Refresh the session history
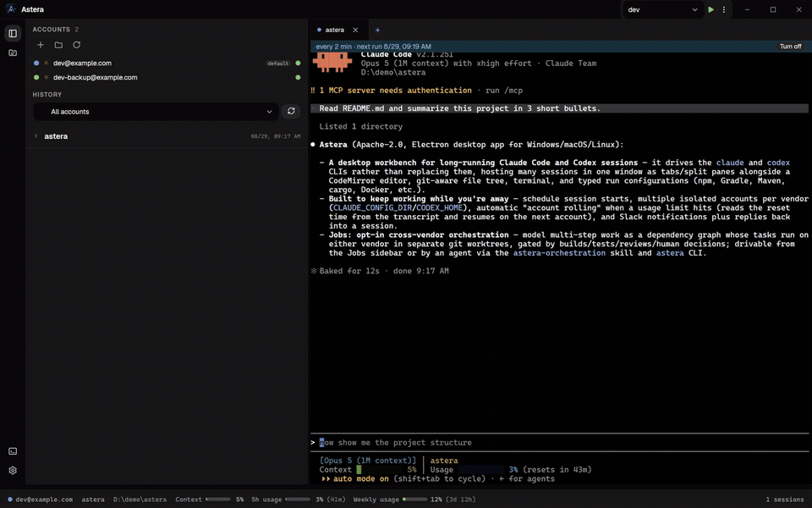812x508 pixels. point(291,112)
